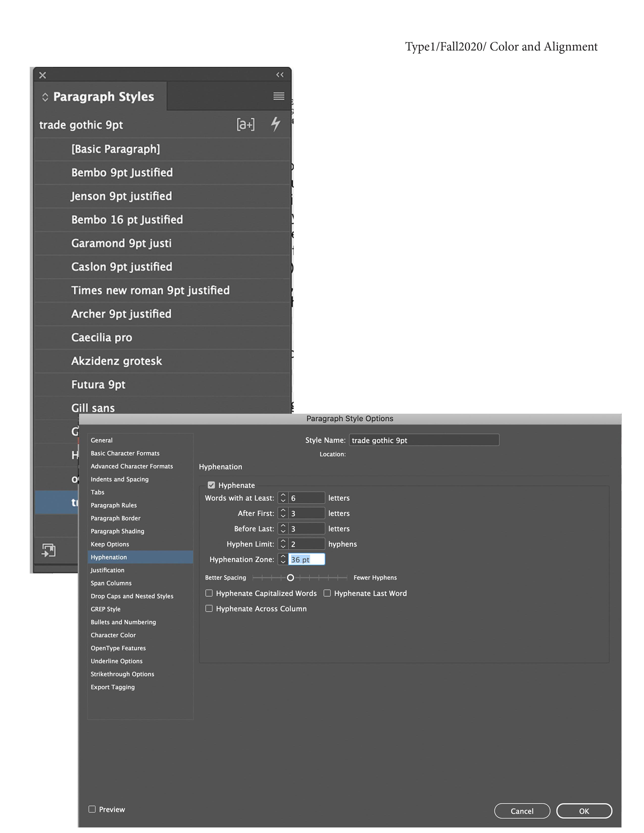
Task: Click the Words with at Least stepper
Action: pos(283,498)
